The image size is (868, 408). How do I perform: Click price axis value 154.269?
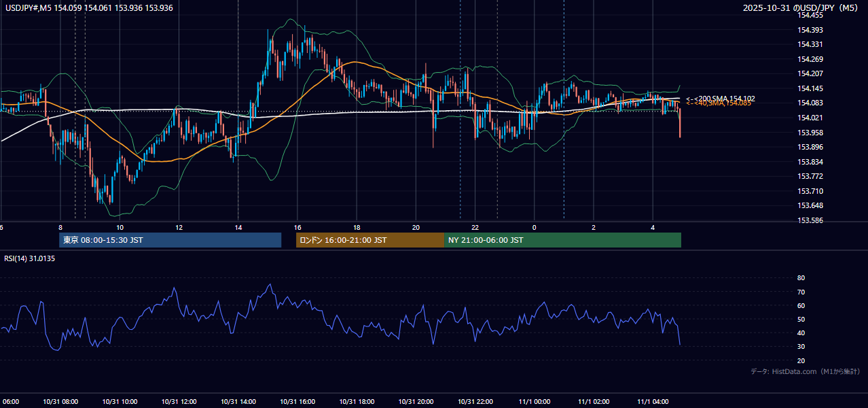[x=810, y=59]
